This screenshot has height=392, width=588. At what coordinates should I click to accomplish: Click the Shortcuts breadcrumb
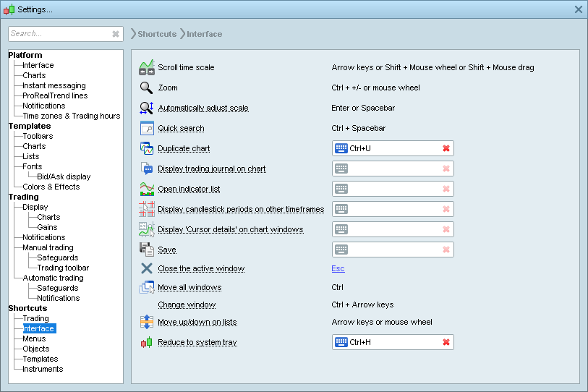tap(156, 34)
